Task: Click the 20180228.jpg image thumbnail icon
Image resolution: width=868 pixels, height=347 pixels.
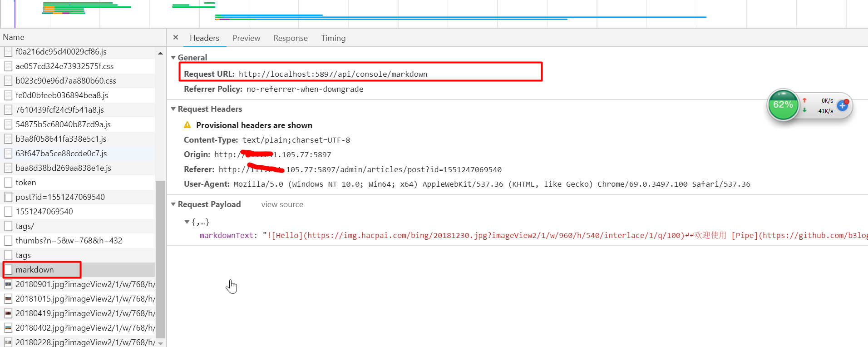Action: point(8,342)
